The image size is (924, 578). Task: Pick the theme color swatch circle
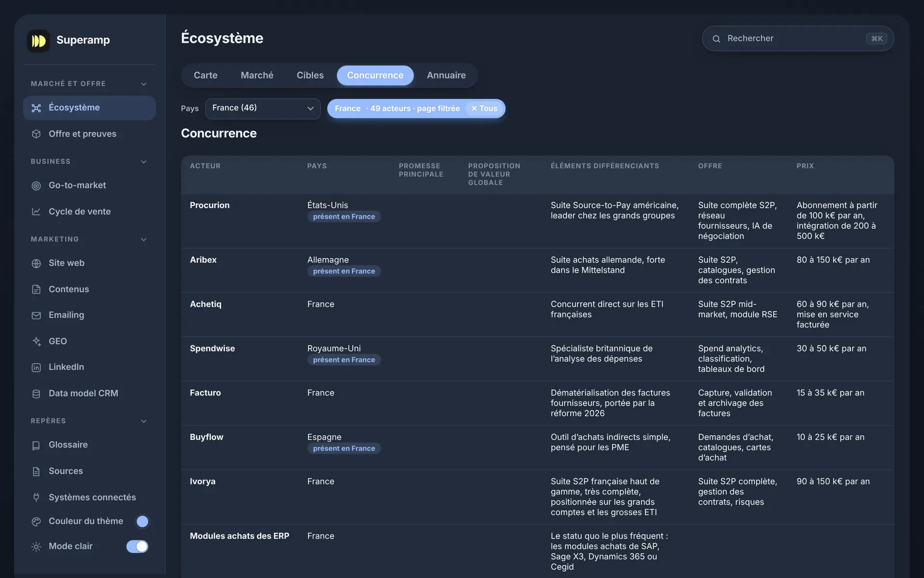point(142,521)
